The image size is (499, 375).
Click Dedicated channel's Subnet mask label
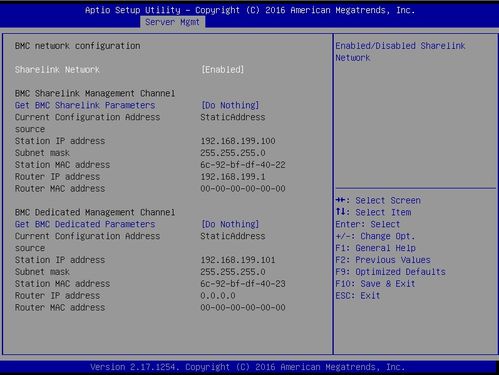(x=42, y=272)
